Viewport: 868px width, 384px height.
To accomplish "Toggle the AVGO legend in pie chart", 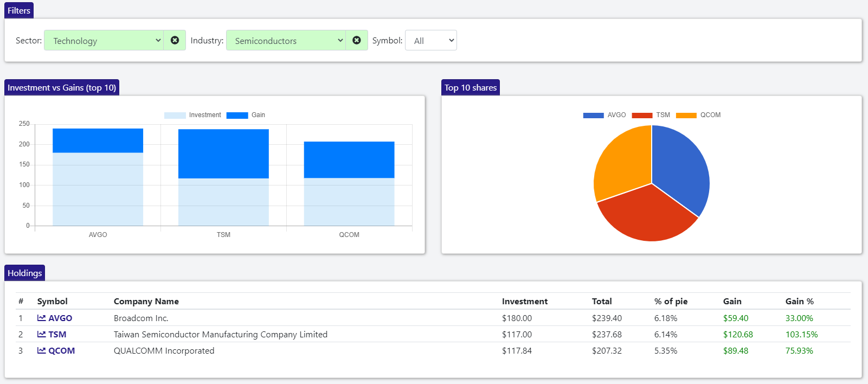I will 605,115.
